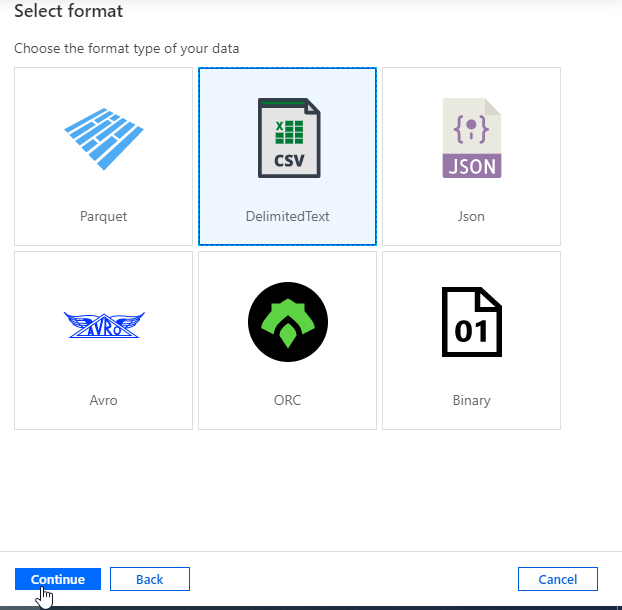Image resolution: width=622 pixels, height=610 pixels.
Task: Click the green ORC logo
Action: [x=288, y=323]
